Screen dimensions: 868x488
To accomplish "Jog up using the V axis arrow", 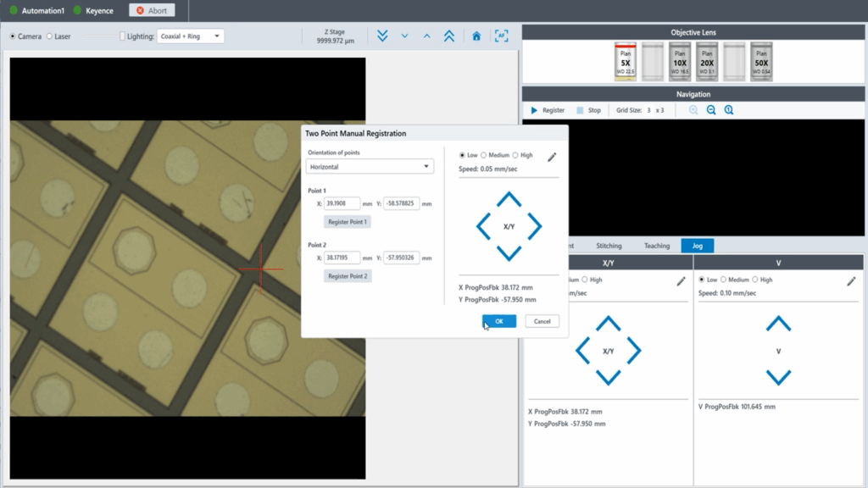I will pos(778,323).
